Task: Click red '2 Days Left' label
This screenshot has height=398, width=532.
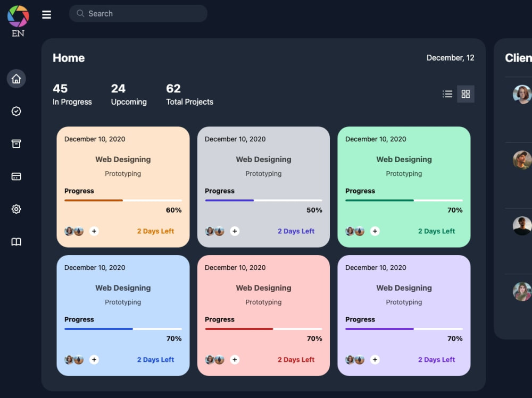Action: pos(296,360)
